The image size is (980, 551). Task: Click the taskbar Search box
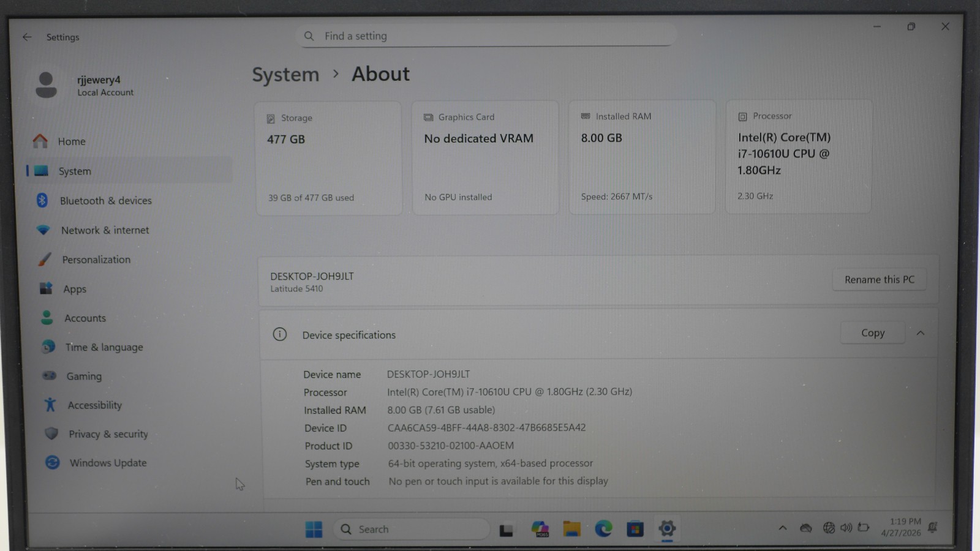click(412, 529)
